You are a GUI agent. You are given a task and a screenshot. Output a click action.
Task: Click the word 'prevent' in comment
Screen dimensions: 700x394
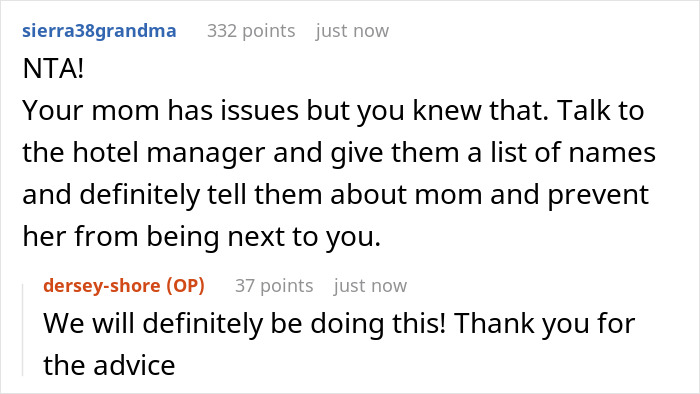pos(598,195)
